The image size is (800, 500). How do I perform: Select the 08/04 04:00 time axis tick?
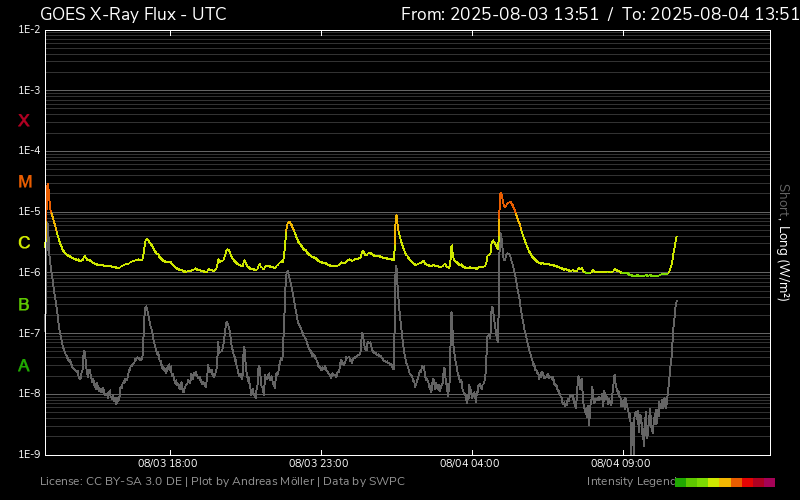point(469,463)
